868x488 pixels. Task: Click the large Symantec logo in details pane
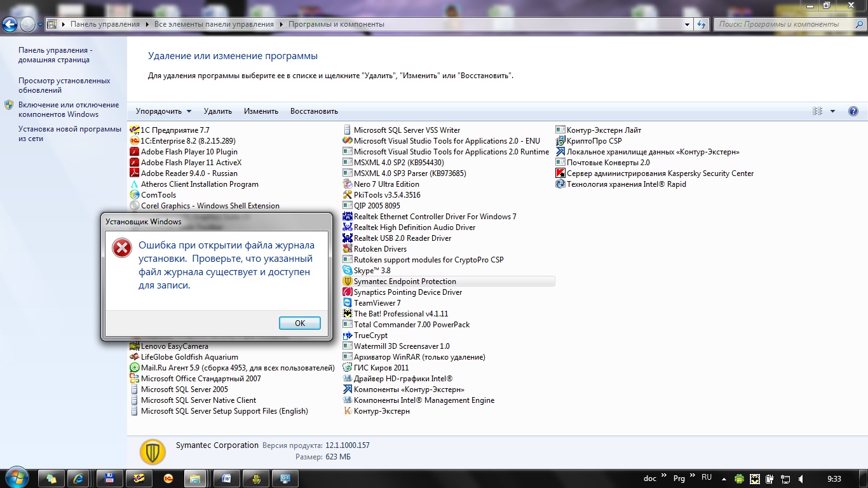(x=153, y=452)
